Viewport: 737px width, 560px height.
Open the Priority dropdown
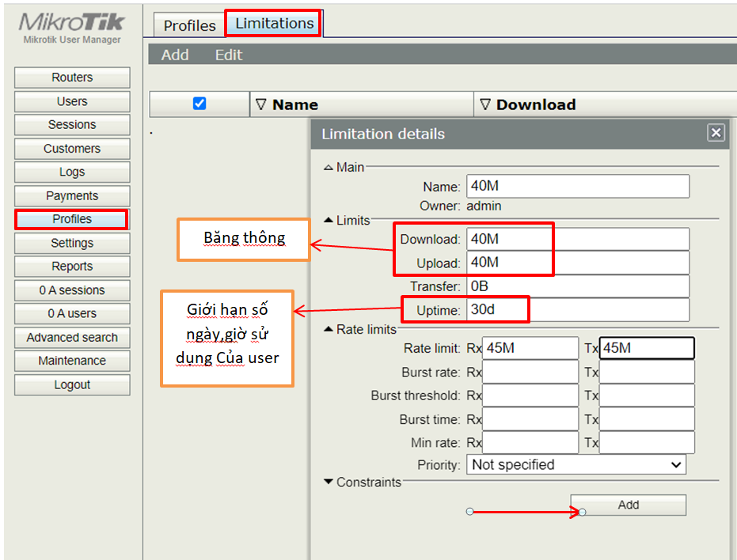[576, 465]
